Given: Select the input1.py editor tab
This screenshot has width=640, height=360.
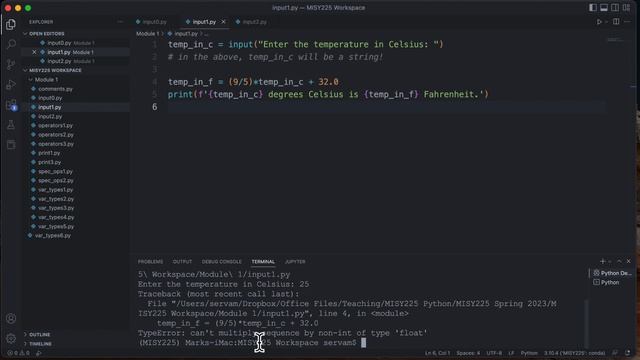Looking at the screenshot, I should click(x=204, y=22).
